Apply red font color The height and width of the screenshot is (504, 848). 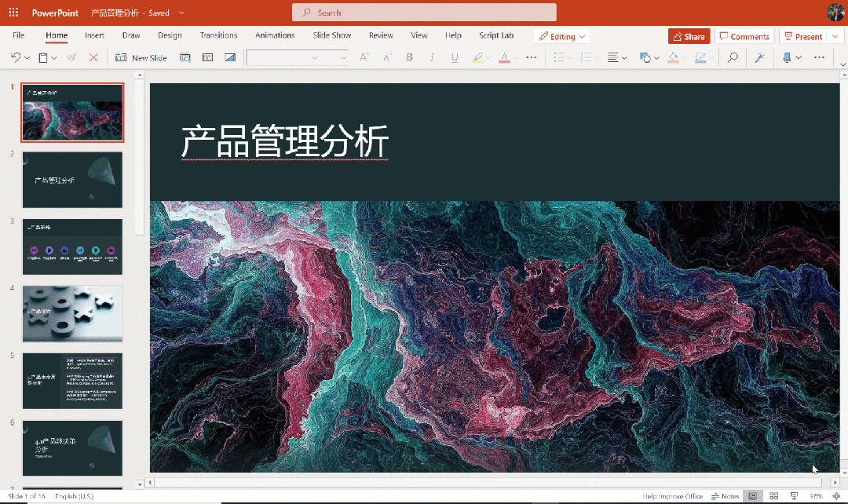pyautogui.click(x=504, y=57)
